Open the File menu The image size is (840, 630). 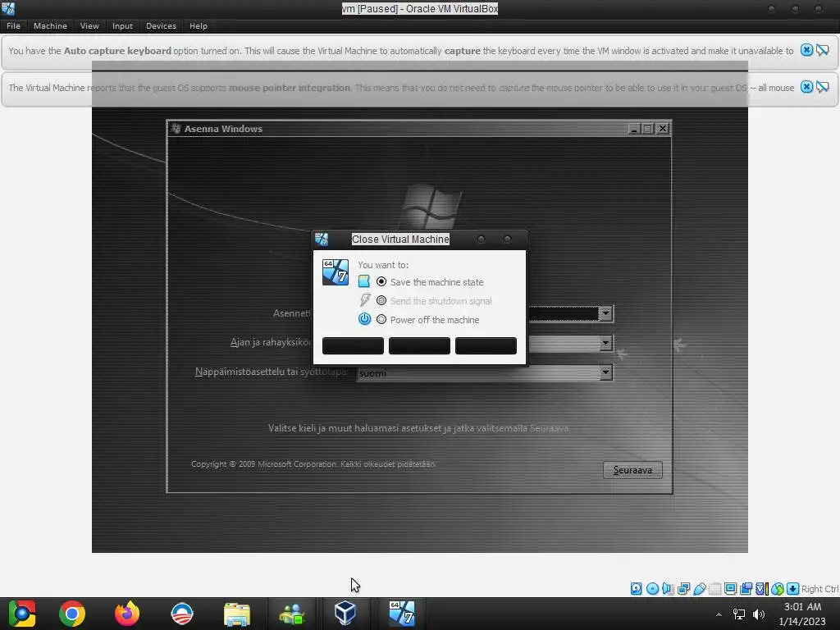click(13, 25)
